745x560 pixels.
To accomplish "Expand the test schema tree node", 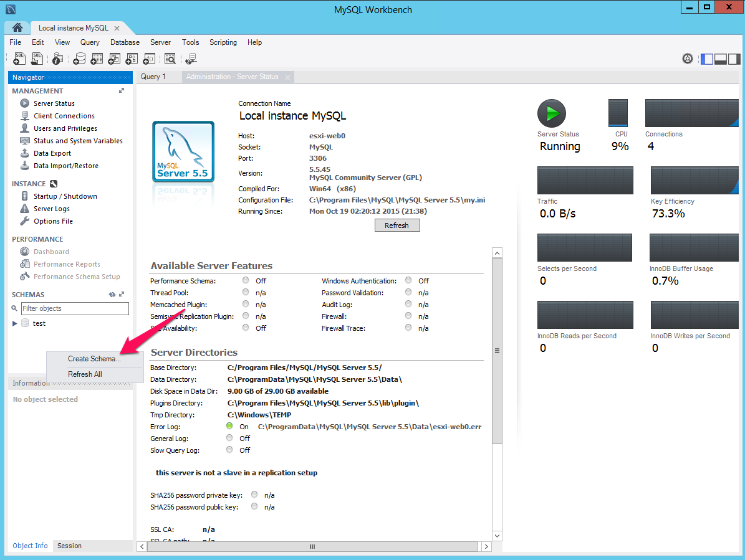I will (x=15, y=323).
